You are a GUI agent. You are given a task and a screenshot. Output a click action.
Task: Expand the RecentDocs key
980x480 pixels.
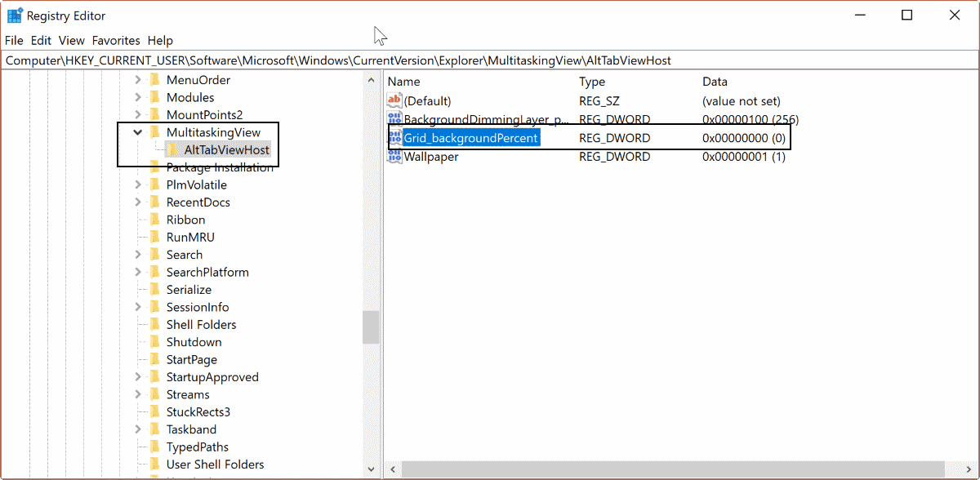137,202
